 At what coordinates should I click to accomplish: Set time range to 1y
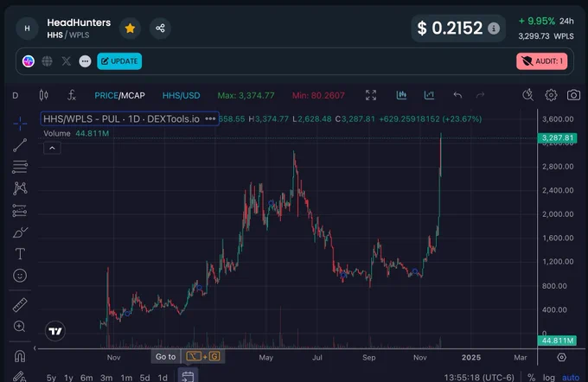pyautogui.click(x=68, y=377)
